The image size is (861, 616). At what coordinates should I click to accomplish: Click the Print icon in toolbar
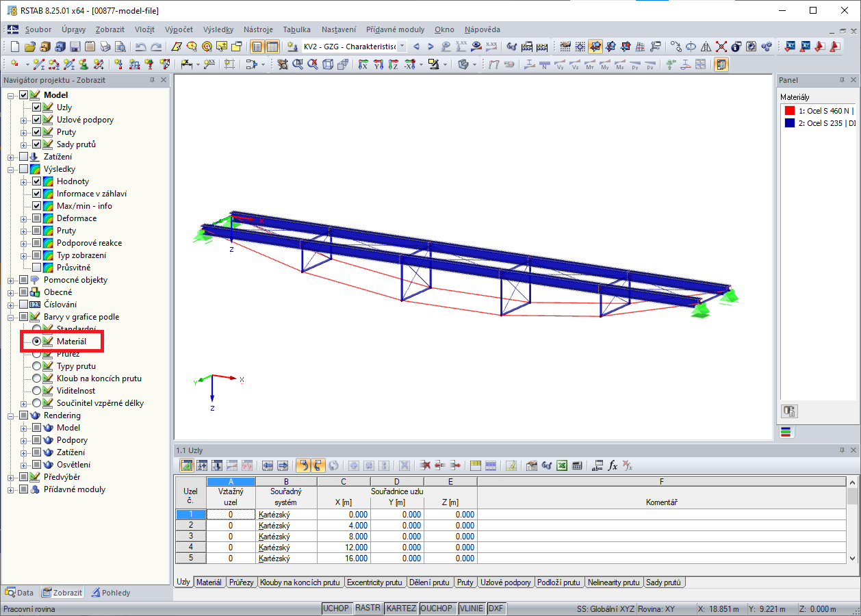105,47
